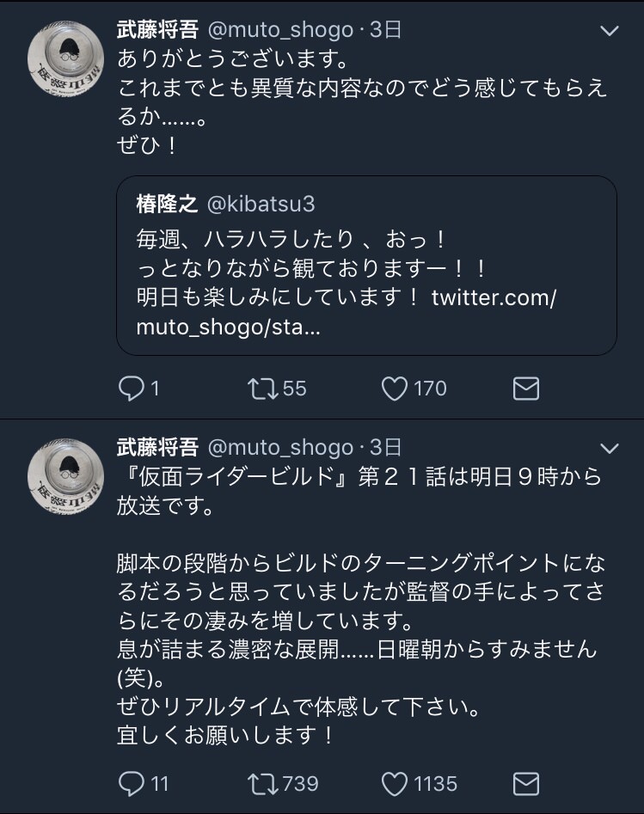Click @muto_shogo handle on second tweet
Screen dimensions: 644x814
point(280,447)
